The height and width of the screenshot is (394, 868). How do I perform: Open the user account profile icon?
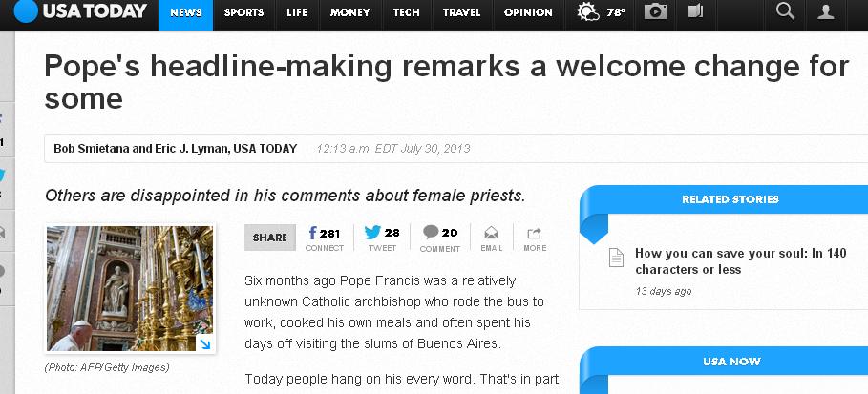point(826,12)
